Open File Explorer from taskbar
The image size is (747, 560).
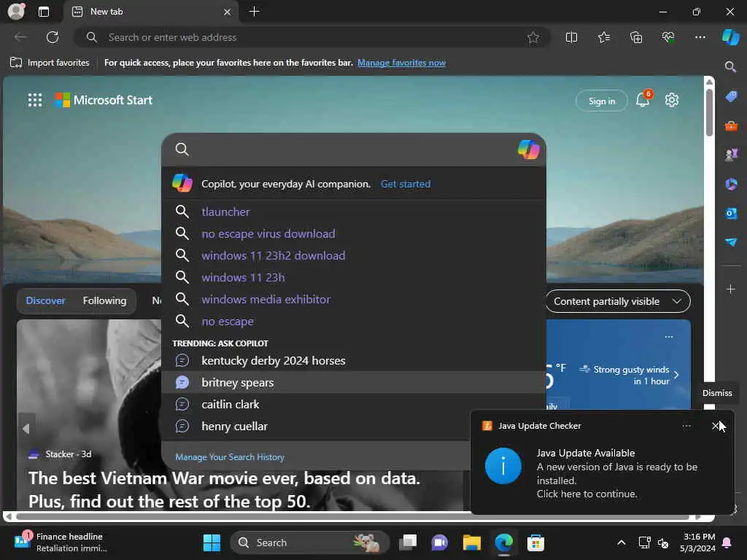click(472, 542)
